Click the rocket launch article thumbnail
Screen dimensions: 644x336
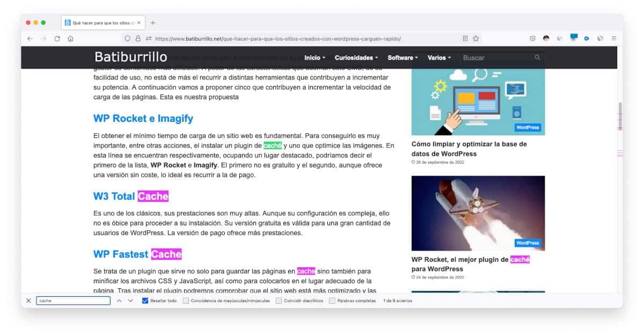(478, 213)
